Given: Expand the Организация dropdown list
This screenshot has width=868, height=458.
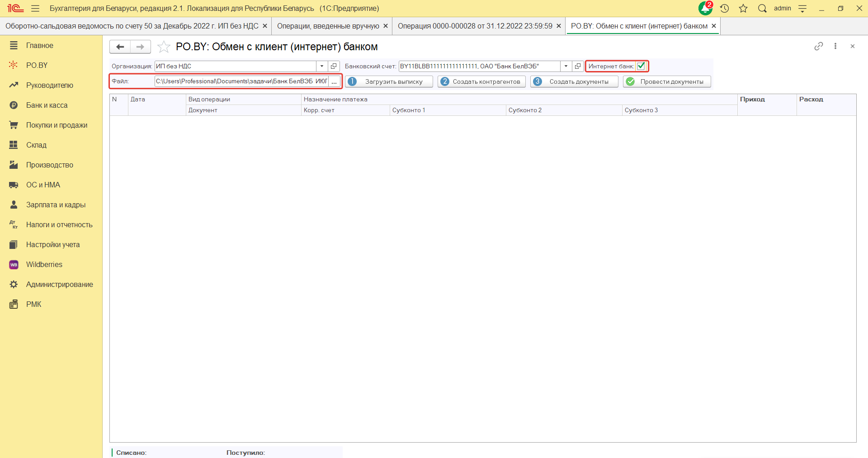Looking at the screenshot, I should pyautogui.click(x=322, y=66).
